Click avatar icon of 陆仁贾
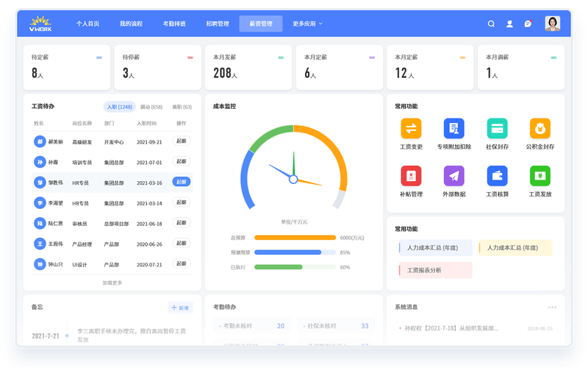The height and width of the screenshot is (368, 588). tap(40, 224)
